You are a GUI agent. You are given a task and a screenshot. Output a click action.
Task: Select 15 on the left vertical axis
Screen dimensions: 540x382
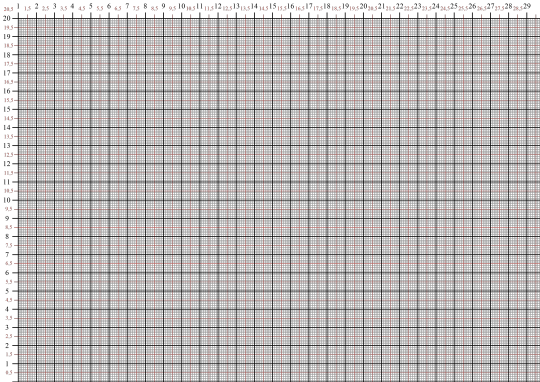coord(7,109)
